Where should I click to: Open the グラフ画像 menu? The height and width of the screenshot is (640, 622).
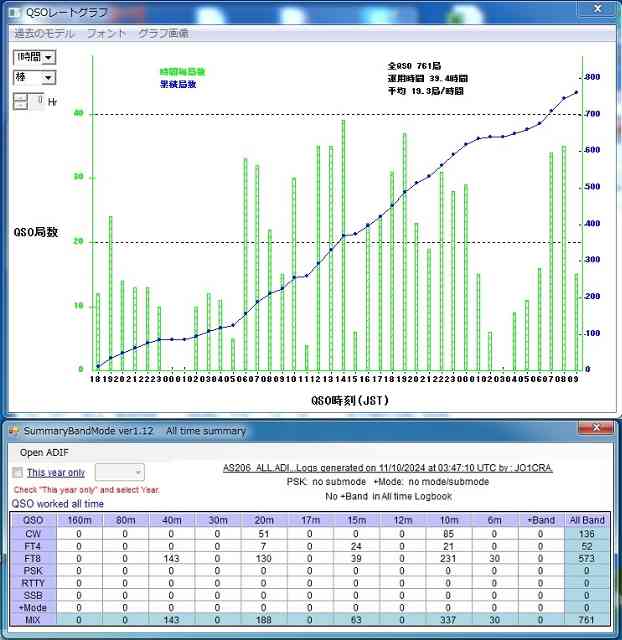(163, 33)
